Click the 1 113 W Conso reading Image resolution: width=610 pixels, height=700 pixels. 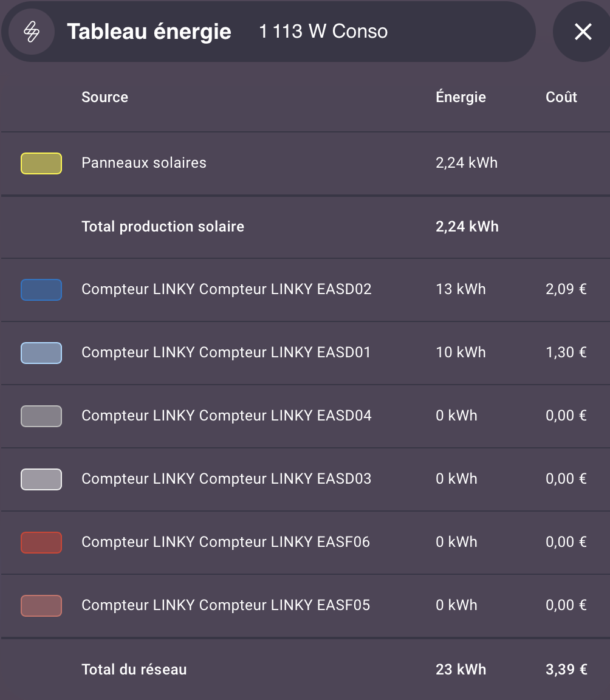pyautogui.click(x=323, y=32)
